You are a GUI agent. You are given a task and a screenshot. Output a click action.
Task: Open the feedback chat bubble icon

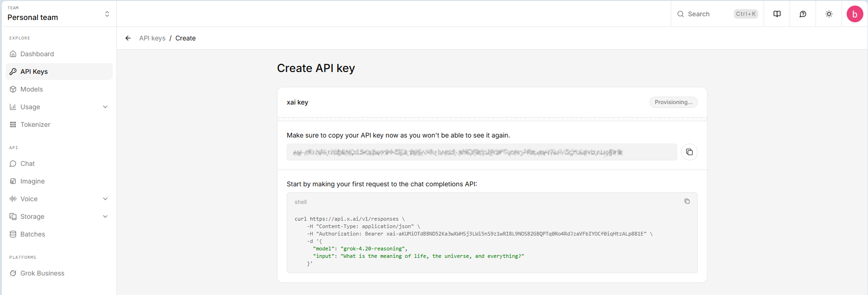click(x=803, y=14)
